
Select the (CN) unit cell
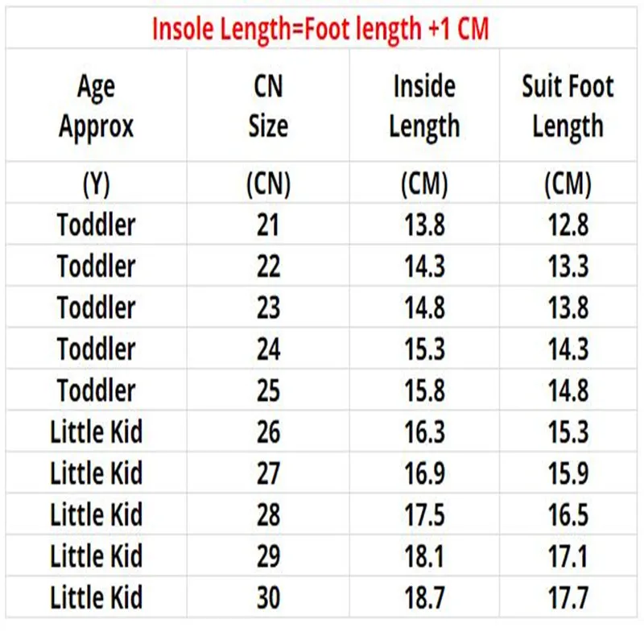coord(268,185)
